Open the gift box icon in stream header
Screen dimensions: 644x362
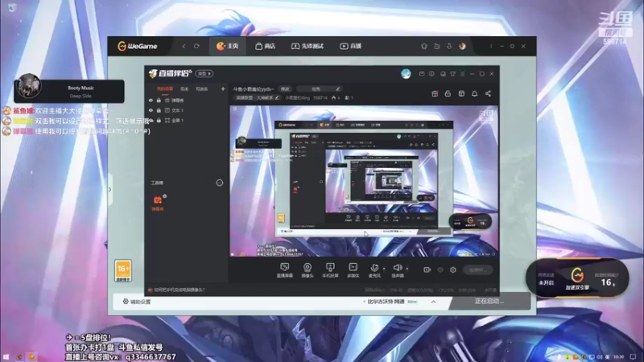435,93
